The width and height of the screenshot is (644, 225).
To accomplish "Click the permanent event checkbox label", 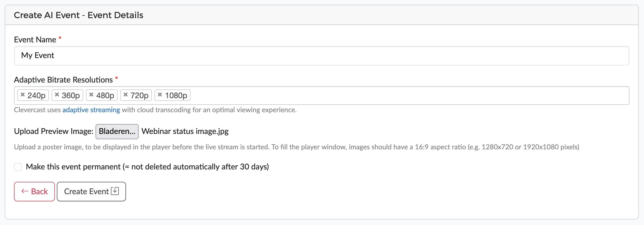I will point(147,167).
